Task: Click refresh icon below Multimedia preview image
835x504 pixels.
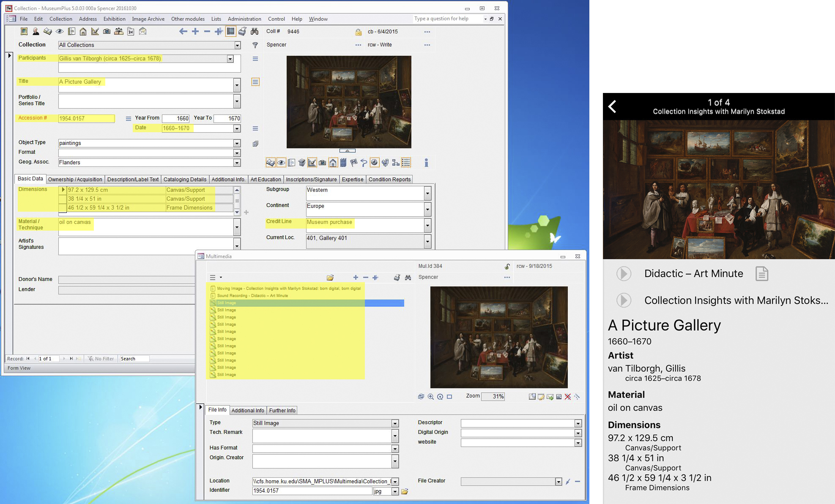Action: point(421,397)
